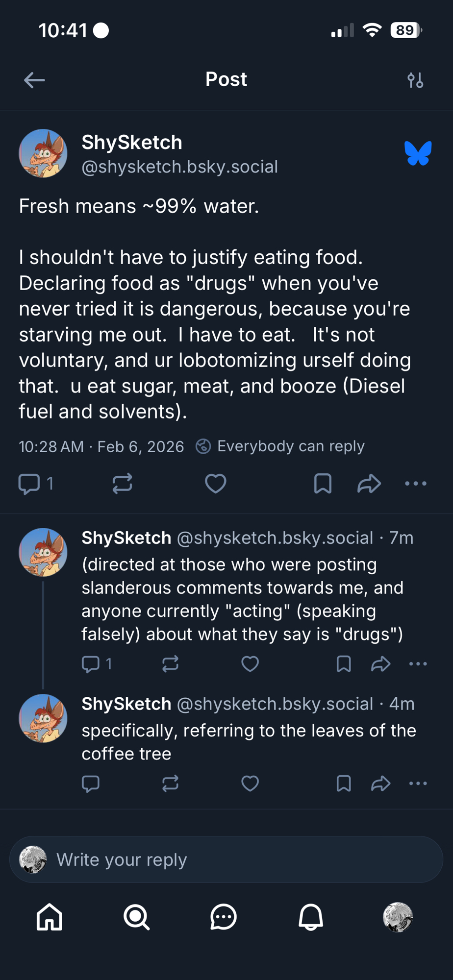The height and width of the screenshot is (980, 453).
Task: Reply to the main post via comment icon
Action: (29, 484)
